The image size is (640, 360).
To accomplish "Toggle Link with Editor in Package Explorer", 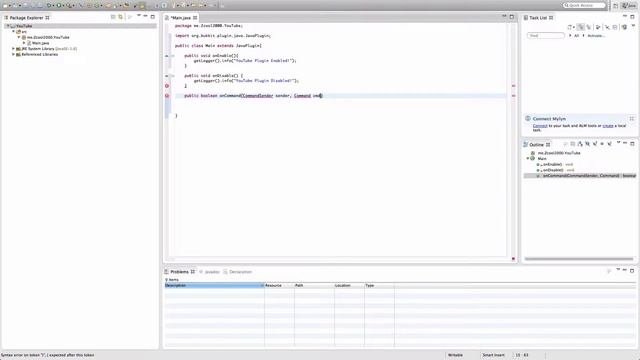I will click(x=120, y=17).
